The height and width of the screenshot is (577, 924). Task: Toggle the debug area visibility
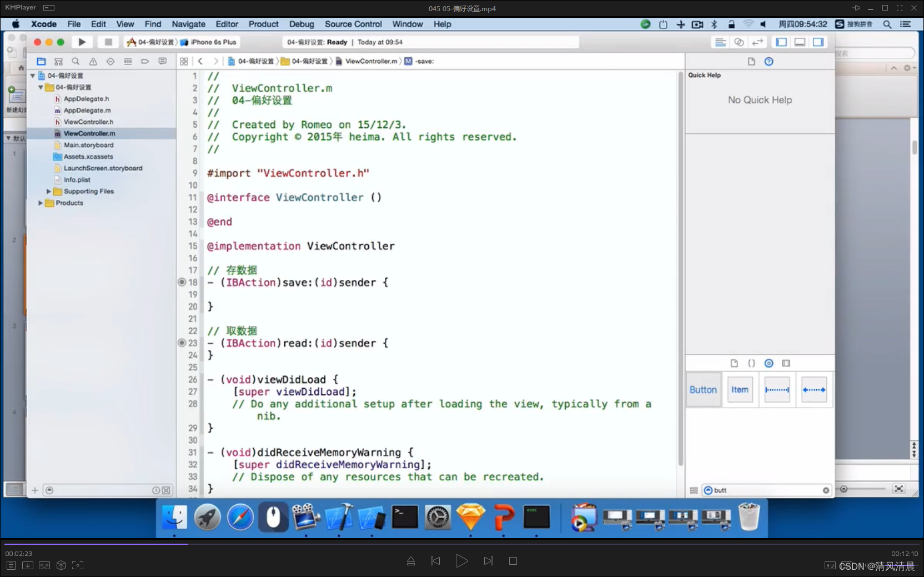[800, 42]
